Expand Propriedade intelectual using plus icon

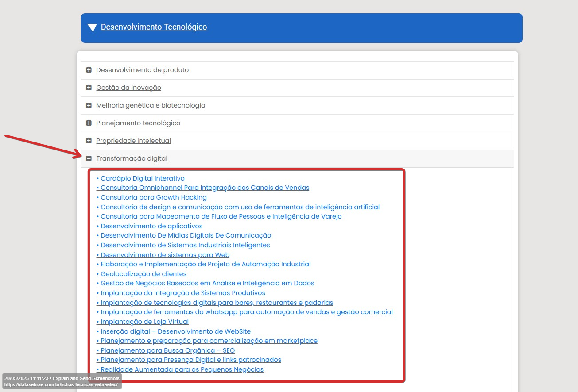coord(89,141)
